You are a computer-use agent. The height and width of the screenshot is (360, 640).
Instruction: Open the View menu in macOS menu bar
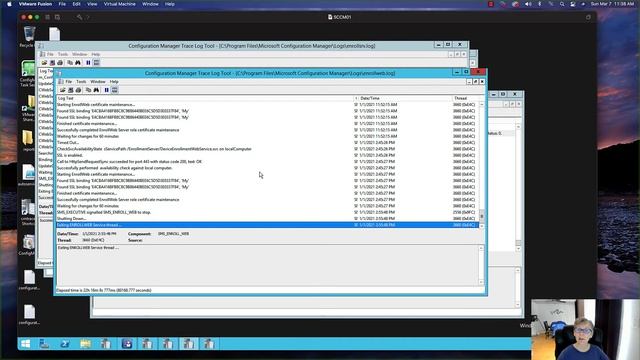pos(92,4)
